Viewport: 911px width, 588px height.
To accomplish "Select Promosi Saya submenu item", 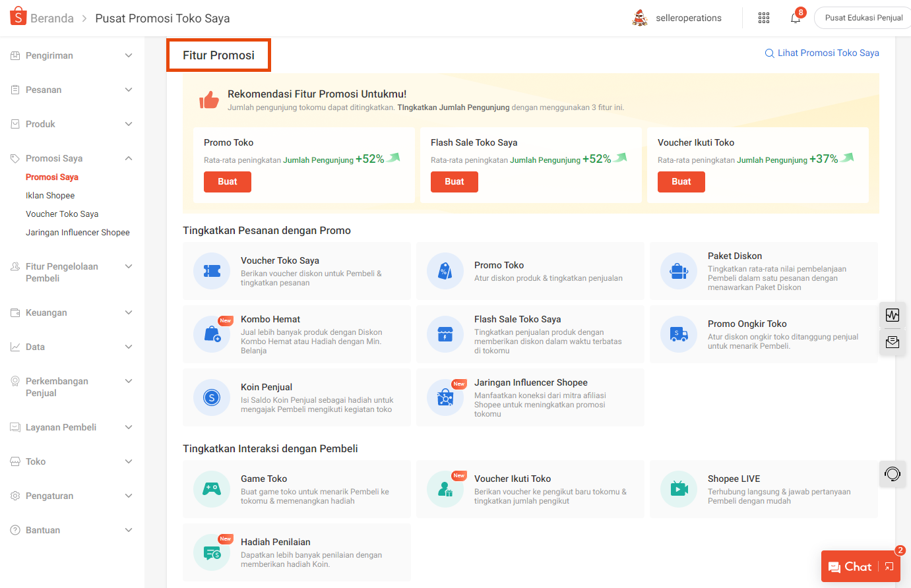I will point(52,177).
